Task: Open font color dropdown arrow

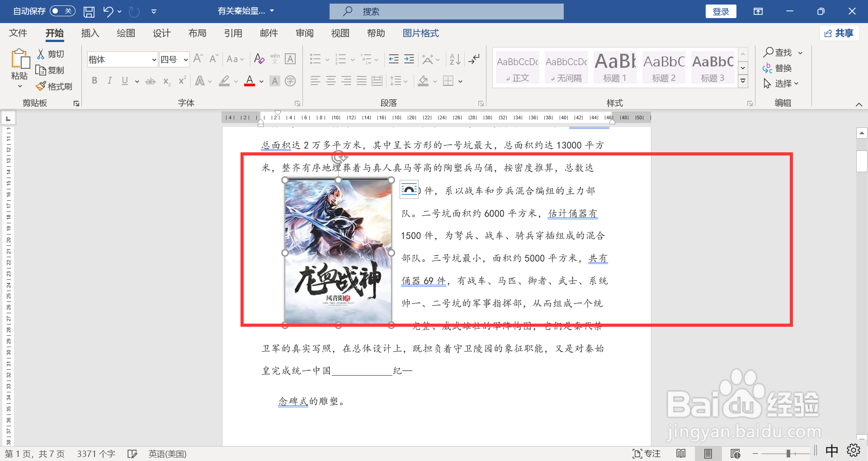Action: pos(261,82)
